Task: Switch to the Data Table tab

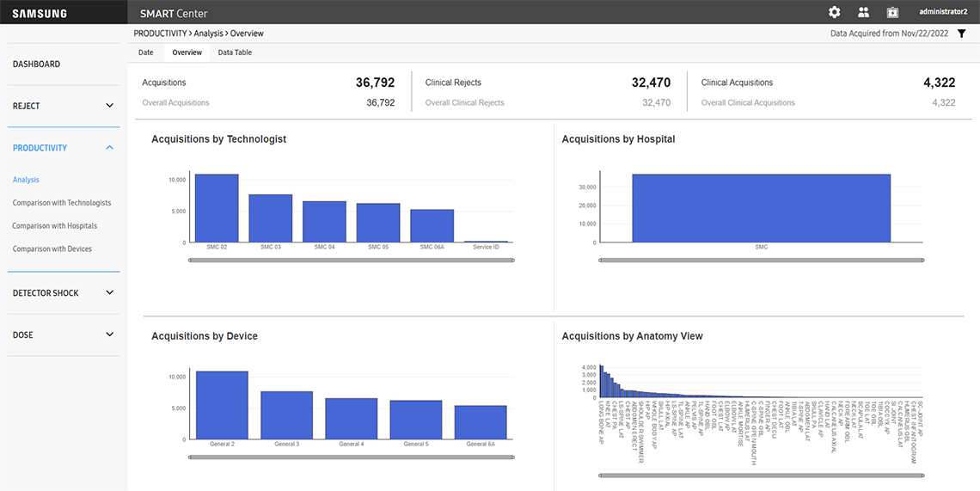Action: pos(235,52)
